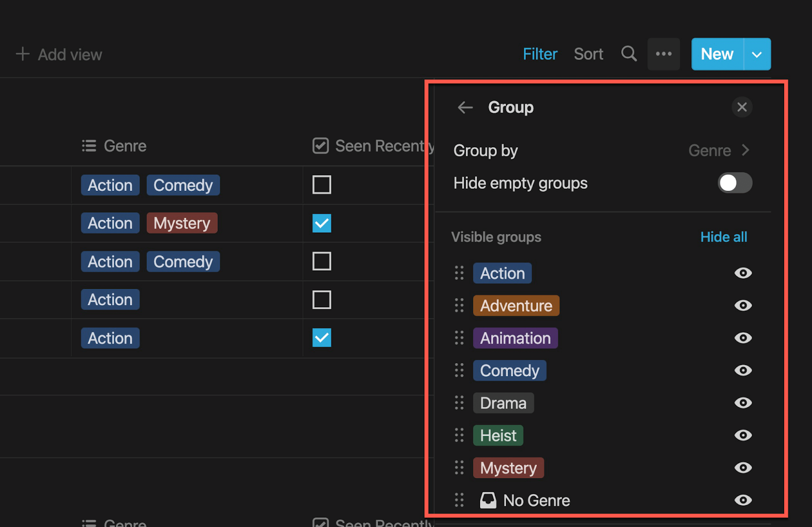
Task: Open the New button dropdown arrow
Action: (757, 54)
